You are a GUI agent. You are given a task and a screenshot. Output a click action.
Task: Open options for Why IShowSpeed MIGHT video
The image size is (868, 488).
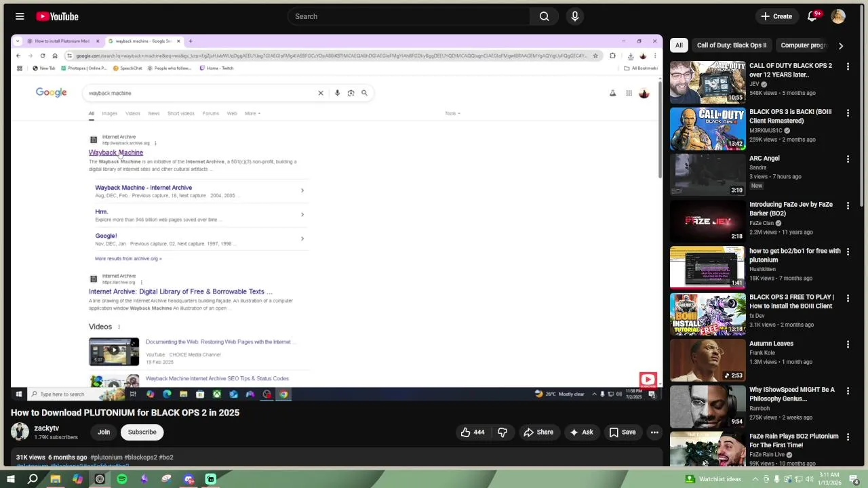[848, 390]
